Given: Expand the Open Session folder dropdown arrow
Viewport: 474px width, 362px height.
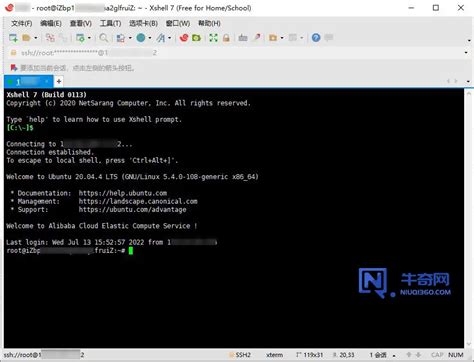Looking at the screenshot, I should 35,38.
